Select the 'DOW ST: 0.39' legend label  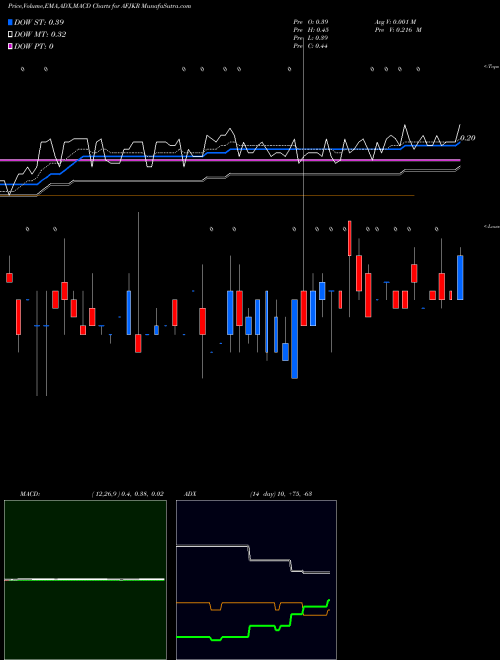(39, 22)
